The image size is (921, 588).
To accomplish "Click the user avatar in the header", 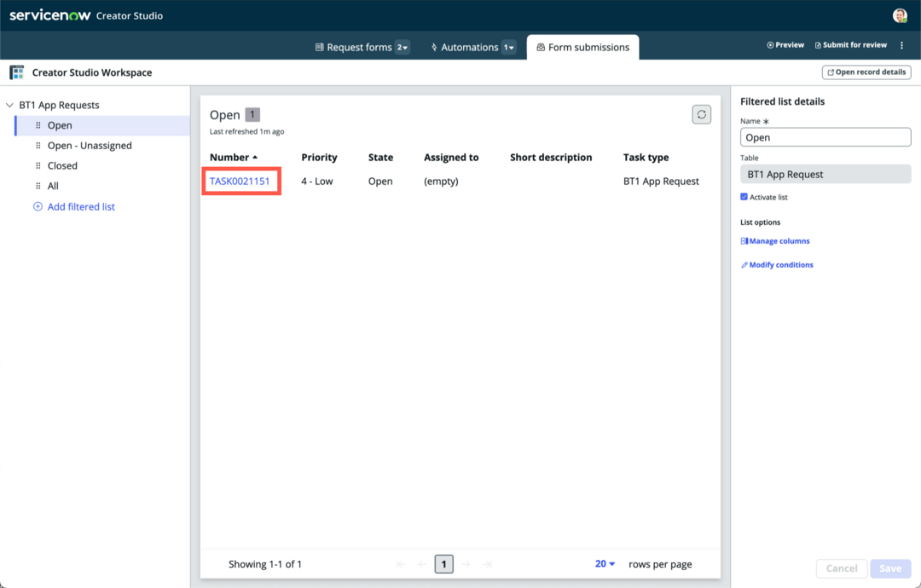I will pos(900,16).
